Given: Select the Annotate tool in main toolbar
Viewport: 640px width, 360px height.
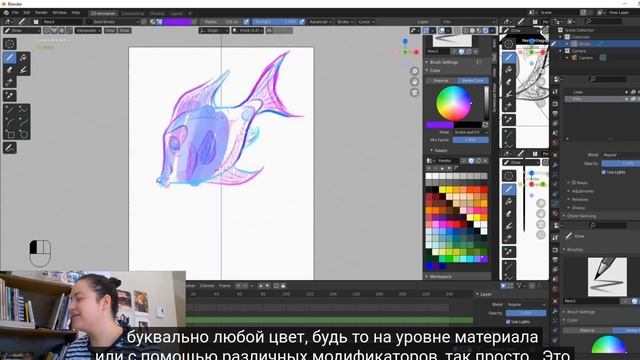Looking at the screenshot, I should [10, 148].
